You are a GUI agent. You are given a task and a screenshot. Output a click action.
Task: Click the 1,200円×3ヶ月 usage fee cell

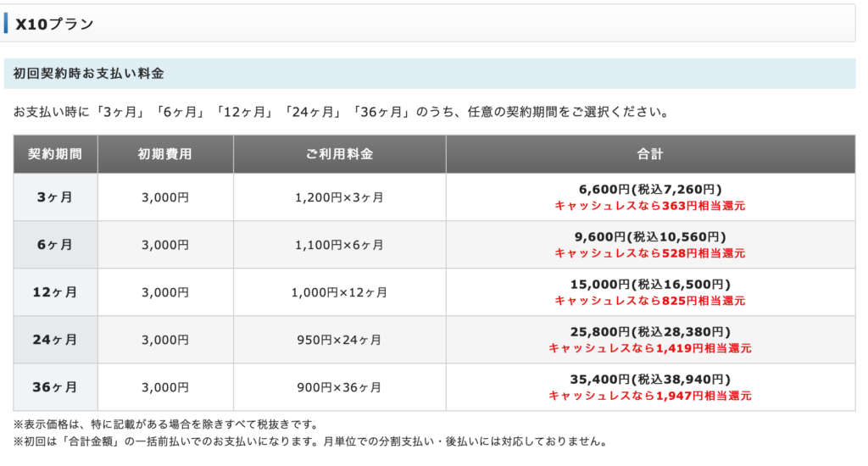click(x=339, y=197)
